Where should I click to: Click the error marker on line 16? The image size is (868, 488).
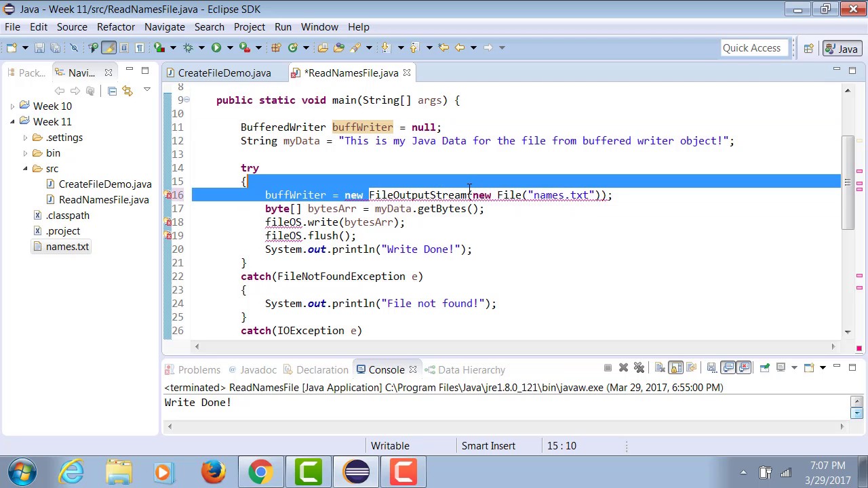(x=167, y=195)
